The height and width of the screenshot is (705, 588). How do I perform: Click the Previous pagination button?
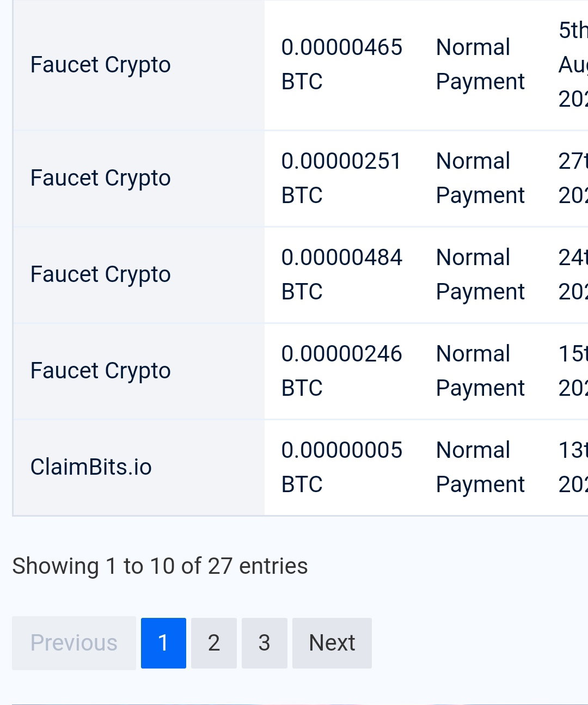tap(74, 643)
